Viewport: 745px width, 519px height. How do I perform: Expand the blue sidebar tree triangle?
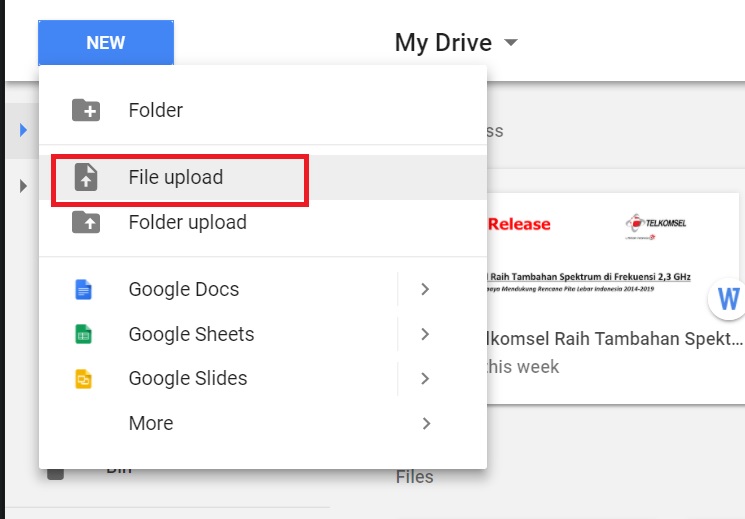coord(23,130)
